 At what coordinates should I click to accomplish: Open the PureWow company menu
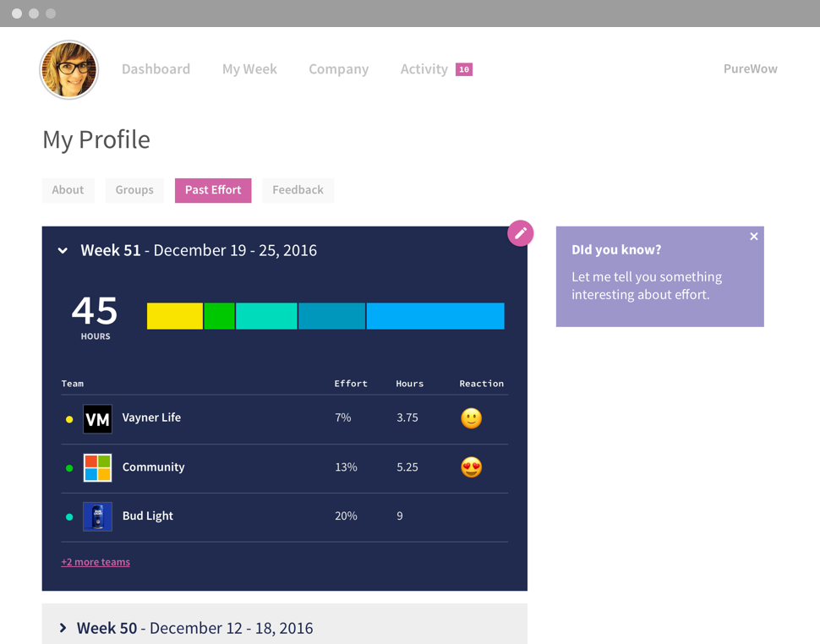tap(750, 69)
